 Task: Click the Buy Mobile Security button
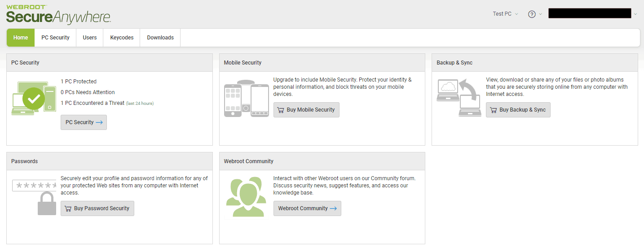pyautogui.click(x=306, y=110)
